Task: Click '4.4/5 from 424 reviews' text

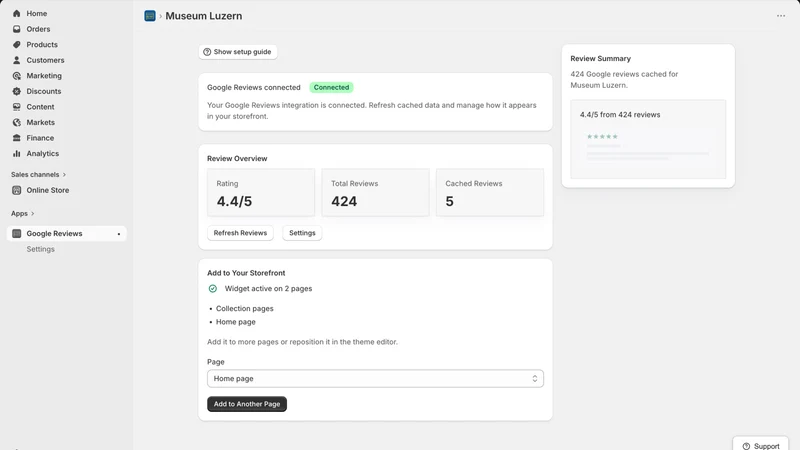Action: (x=620, y=115)
